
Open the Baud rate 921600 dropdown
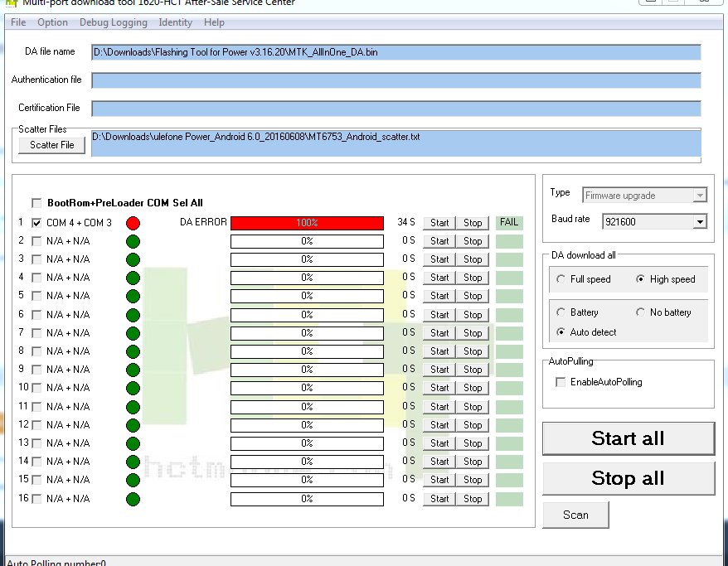(655, 222)
